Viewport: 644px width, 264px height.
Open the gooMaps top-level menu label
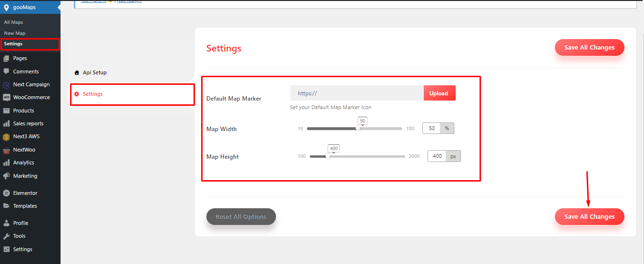tap(24, 7)
